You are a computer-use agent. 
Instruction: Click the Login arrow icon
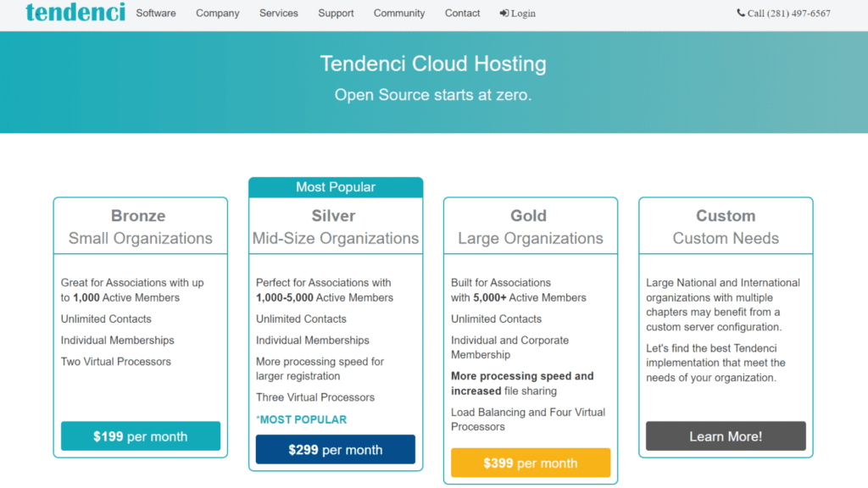click(x=504, y=14)
